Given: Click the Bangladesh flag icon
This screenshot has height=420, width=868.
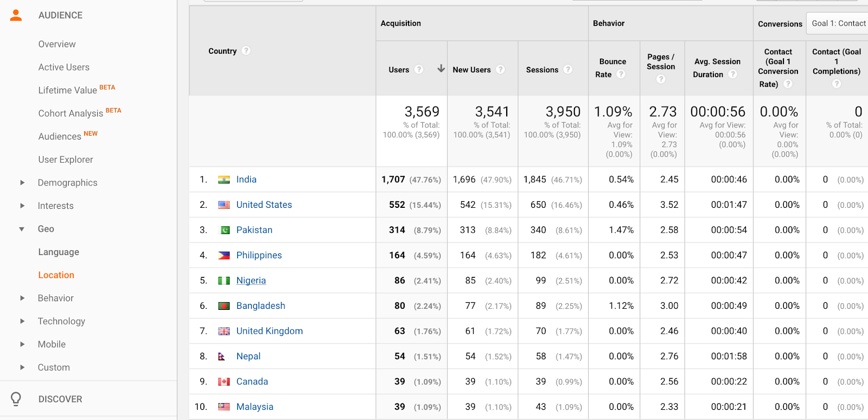Looking at the screenshot, I should [224, 306].
